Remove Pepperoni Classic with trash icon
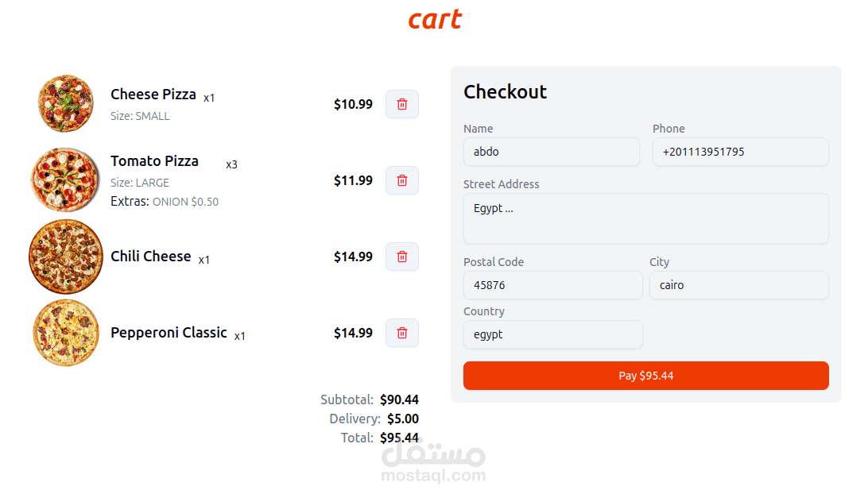 (x=402, y=333)
